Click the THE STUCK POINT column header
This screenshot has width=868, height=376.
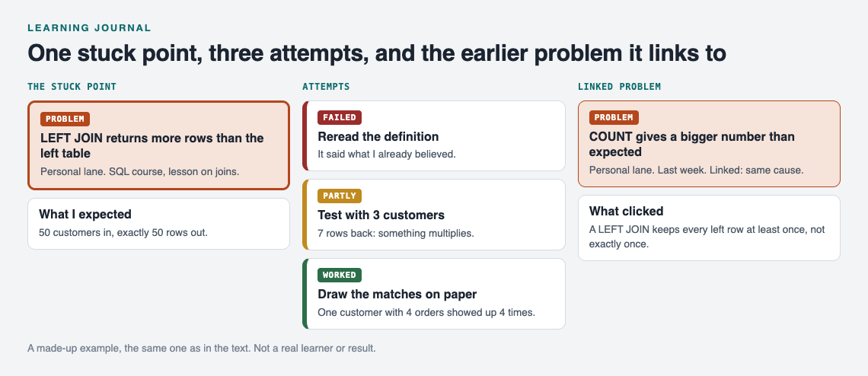pyautogui.click(x=72, y=86)
